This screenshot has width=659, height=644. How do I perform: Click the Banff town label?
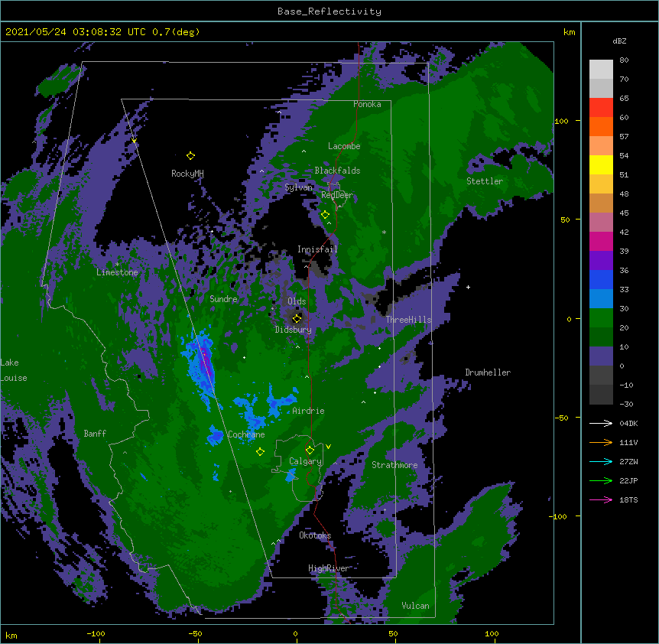(95, 434)
